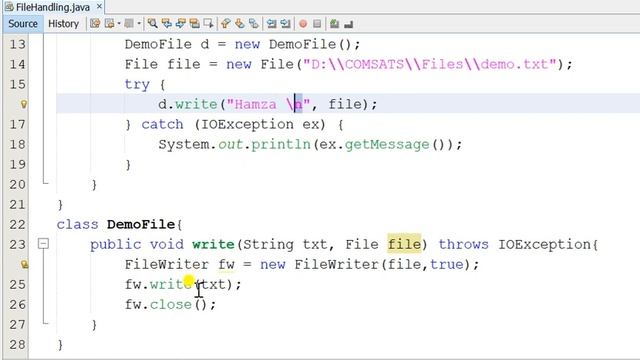Click the Forward navigation icon
640x360 pixels.
tap(129, 24)
